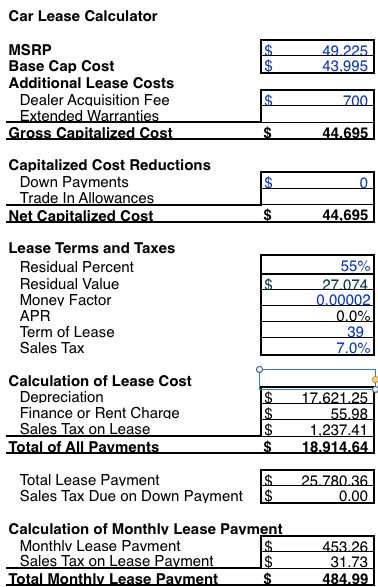Click the selected empty box above Depreciation

(317, 379)
